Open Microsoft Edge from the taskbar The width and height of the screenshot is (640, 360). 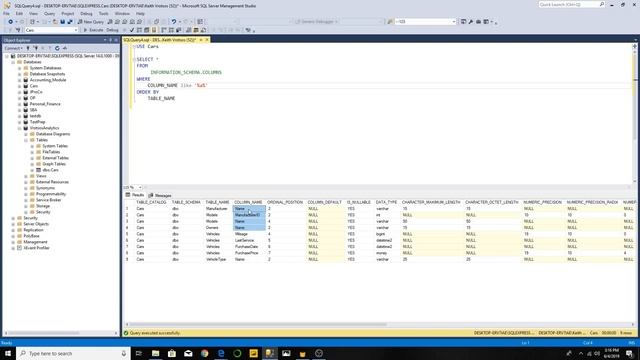click(x=221, y=353)
